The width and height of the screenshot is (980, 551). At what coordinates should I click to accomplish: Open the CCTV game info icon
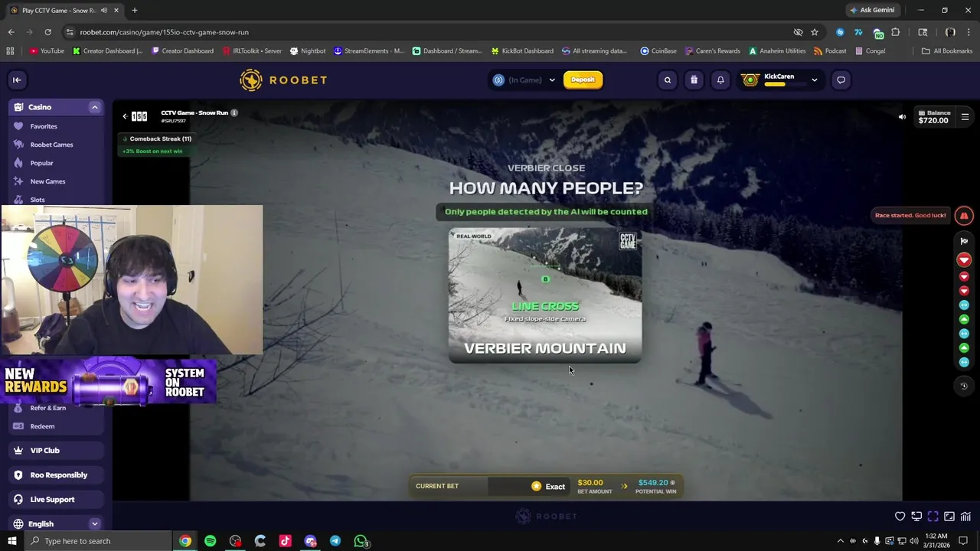point(234,112)
